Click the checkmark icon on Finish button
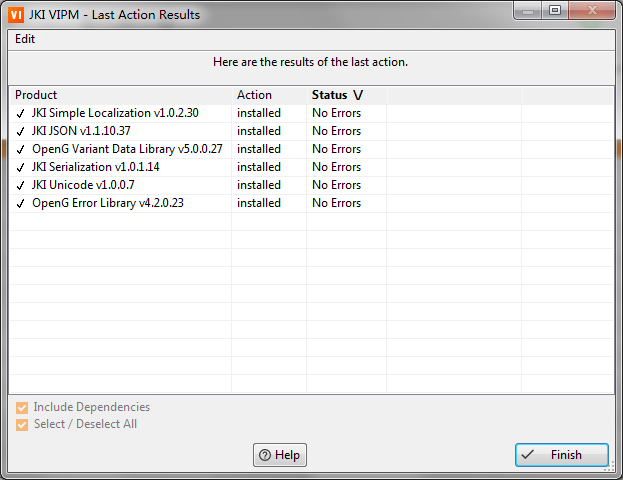 point(528,454)
